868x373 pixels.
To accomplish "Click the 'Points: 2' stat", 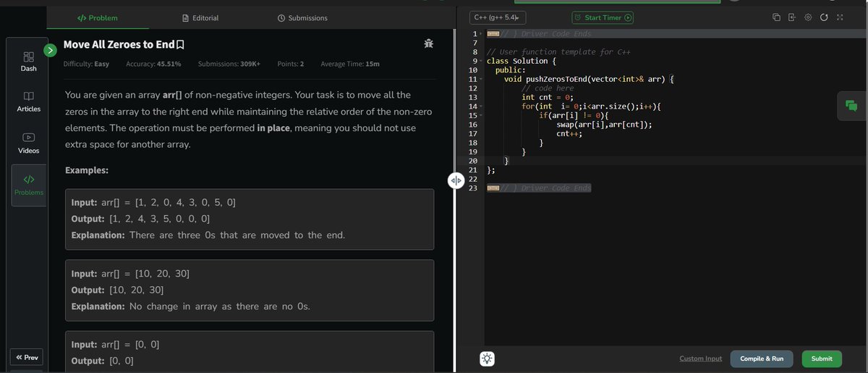I will click(x=291, y=64).
